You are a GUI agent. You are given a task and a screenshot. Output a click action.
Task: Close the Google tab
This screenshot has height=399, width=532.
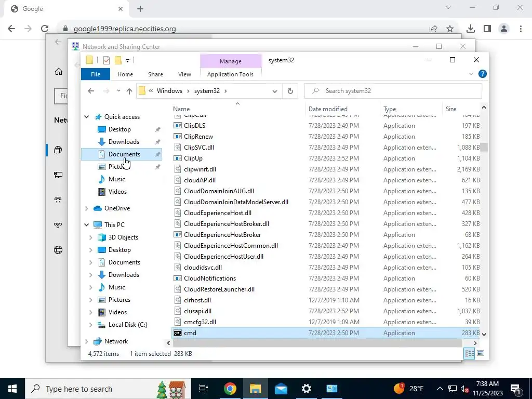coord(121,9)
